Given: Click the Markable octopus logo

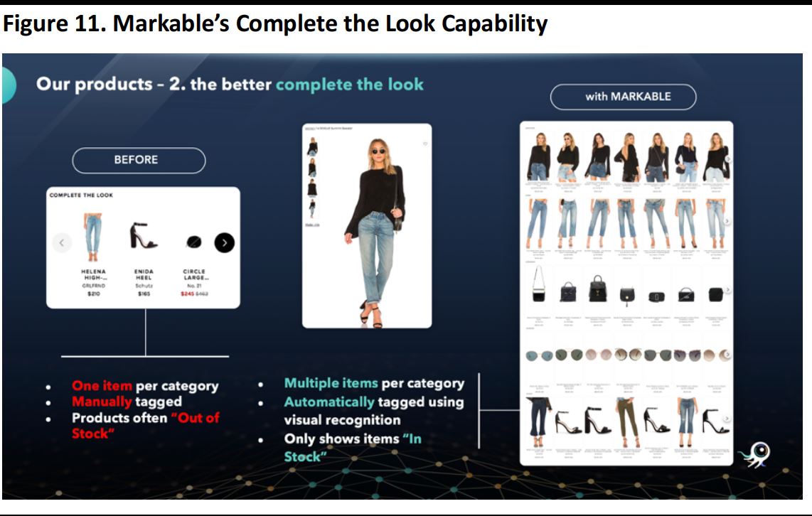Looking at the screenshot, I should tap(755, 454).
